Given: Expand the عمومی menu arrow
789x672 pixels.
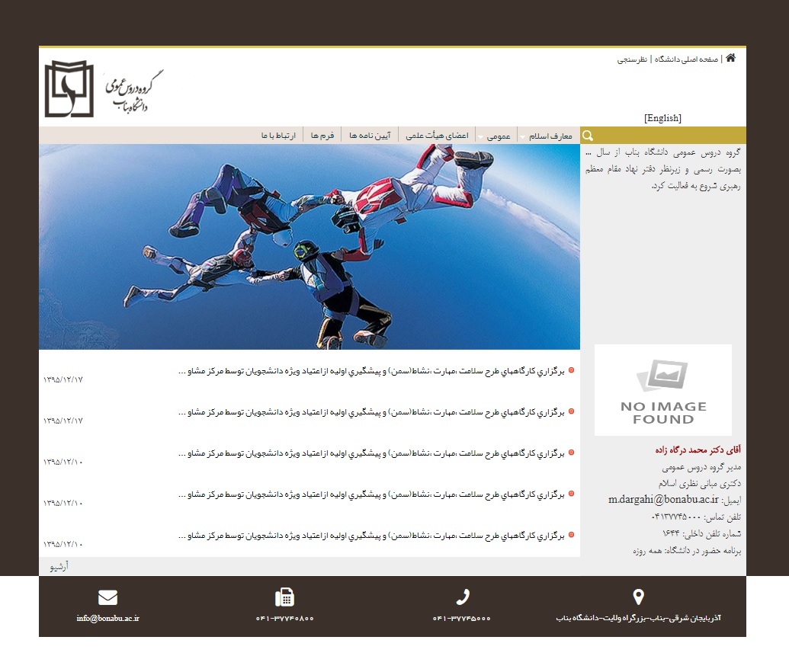Looking at the screenshot, I should (x=481, y=137).
